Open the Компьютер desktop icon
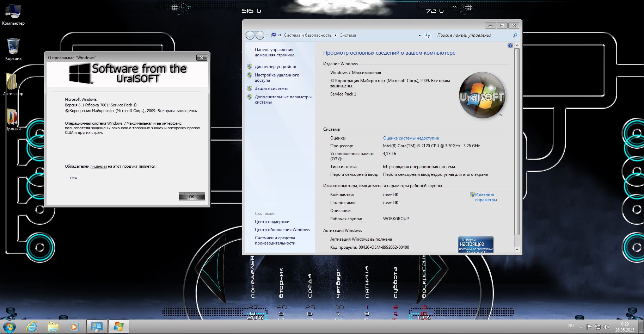Viewport: 644px width, 334px height. 13,15
